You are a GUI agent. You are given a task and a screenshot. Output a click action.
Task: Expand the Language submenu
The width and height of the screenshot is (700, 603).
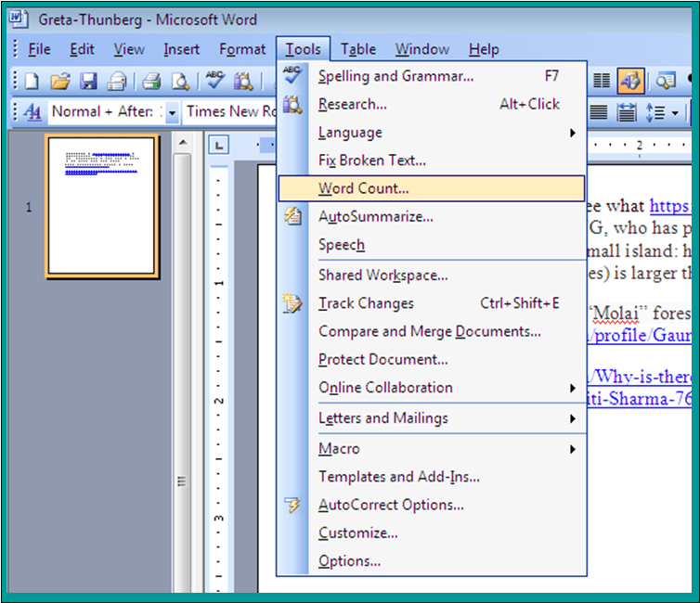coord(432,133)
